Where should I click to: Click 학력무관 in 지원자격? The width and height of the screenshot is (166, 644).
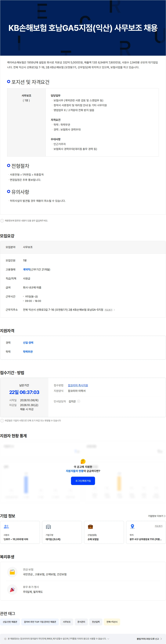pyautogui.click(x=28, y=352)
